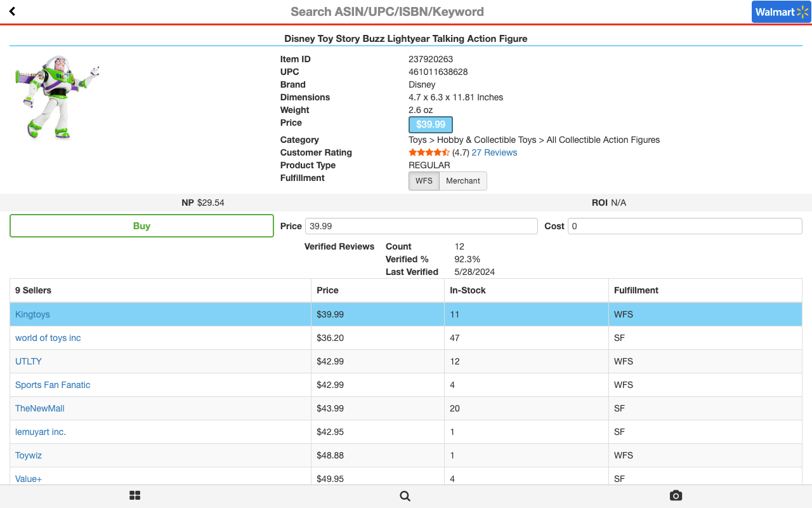Select WFS fulfillment option

tap(424, 181)
